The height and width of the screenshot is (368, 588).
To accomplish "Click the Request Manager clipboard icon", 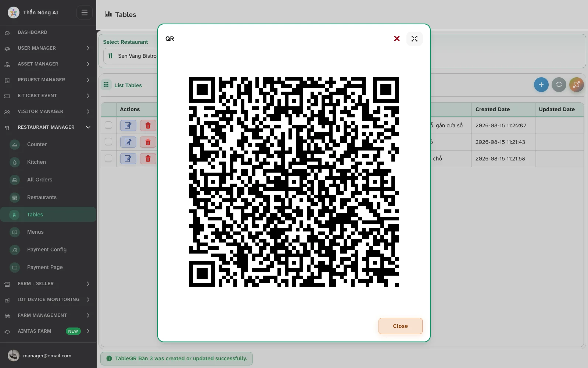I will tap(7, 80).
